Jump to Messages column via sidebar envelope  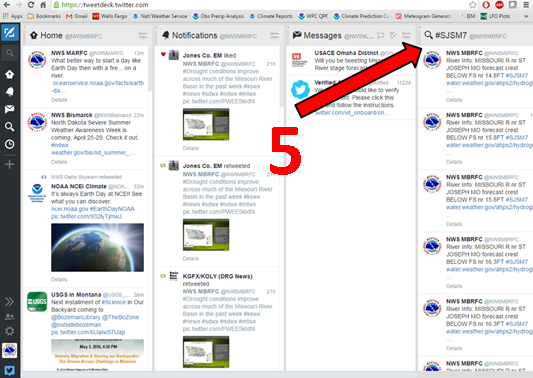tap(10, 109)
